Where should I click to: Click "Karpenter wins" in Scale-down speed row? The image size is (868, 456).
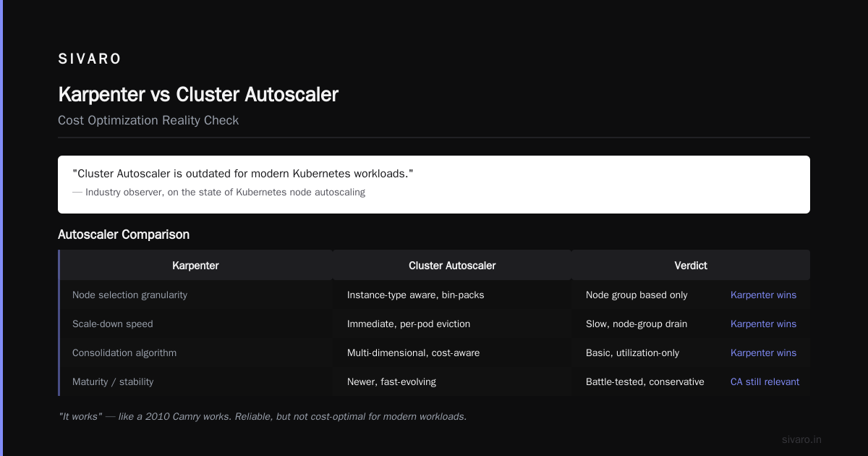pyautogui.click(x=763, y=324)
